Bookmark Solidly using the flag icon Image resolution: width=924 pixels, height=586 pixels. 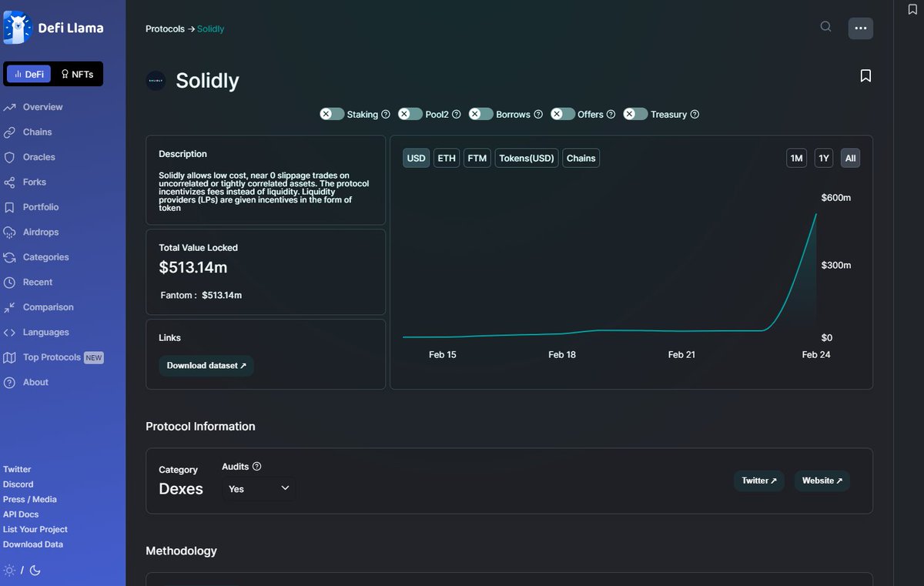[x=865, y=75]
